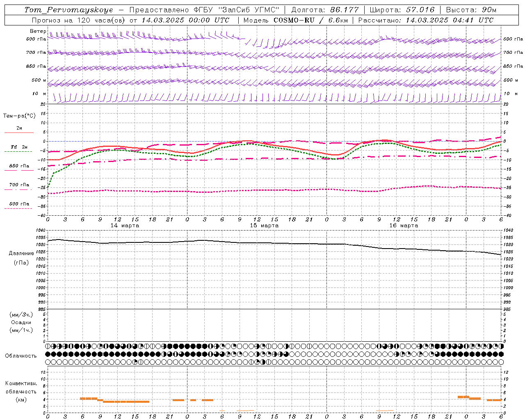Select the model name COSMO-RU / 6.6км

coord(310,20)
